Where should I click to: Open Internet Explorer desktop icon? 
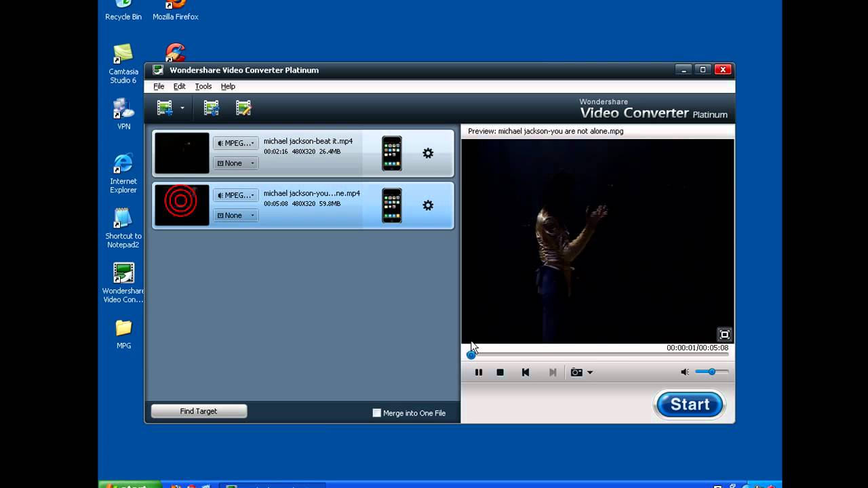[123, 174]
